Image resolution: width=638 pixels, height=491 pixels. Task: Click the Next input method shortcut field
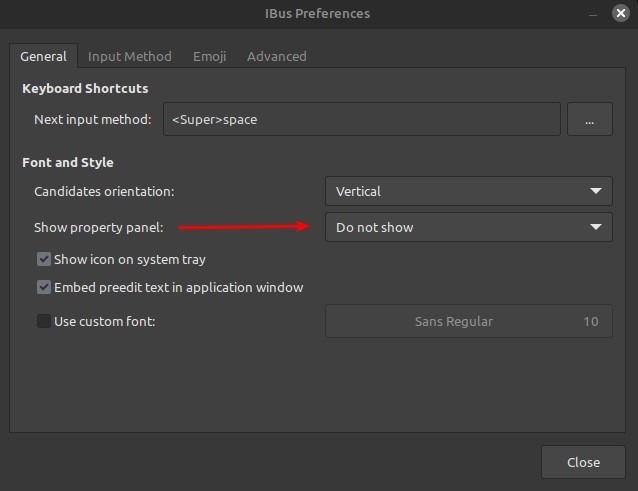point(362,119)
